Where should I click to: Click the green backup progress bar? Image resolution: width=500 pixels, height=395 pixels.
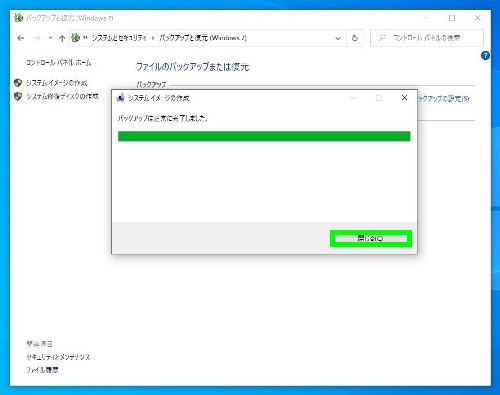pyautogui.click(x=264, y=136)
